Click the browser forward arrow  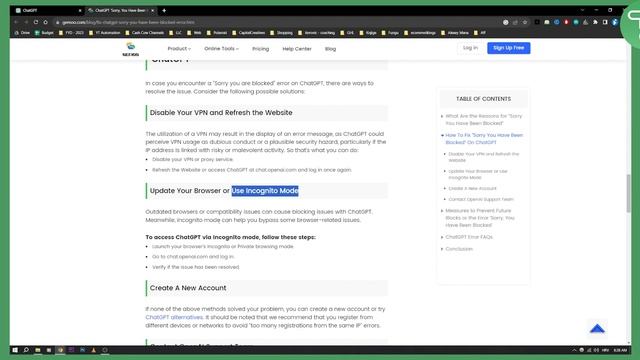click(x=26, y=22)
